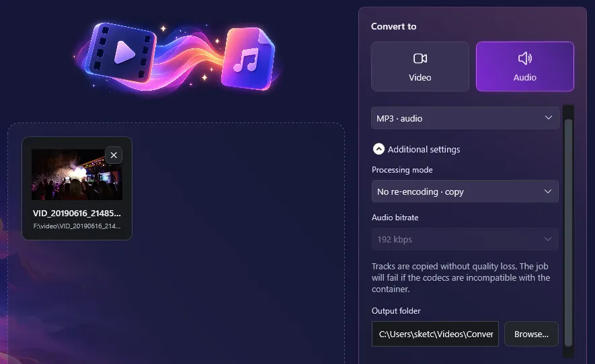Open the disabled 192 kbps bitrate dropdown
The width and height of the screenshot is (595, 364).
[x=465, y=239]
